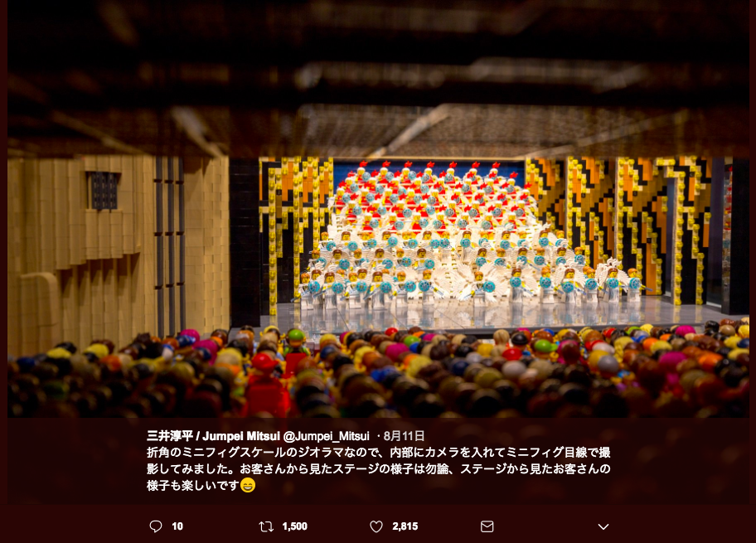Click the red minifigure in audience
This screenshot has width=756, height=543.
(265, 385)
